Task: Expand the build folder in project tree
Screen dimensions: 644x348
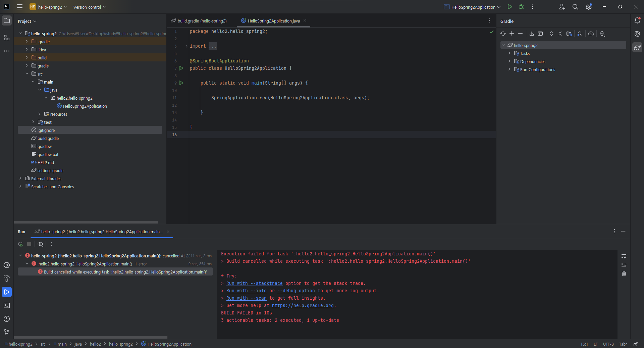Action: pos(27,58)
